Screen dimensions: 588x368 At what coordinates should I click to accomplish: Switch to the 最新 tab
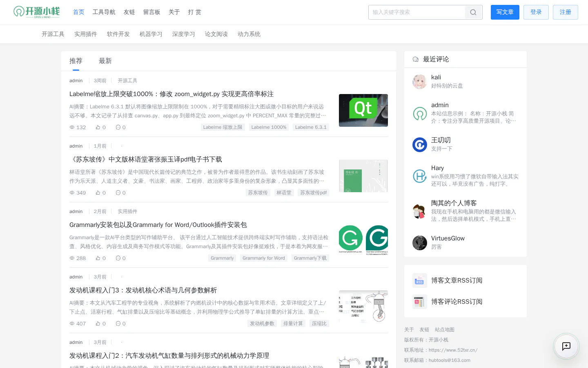click(x=105, y=61)
